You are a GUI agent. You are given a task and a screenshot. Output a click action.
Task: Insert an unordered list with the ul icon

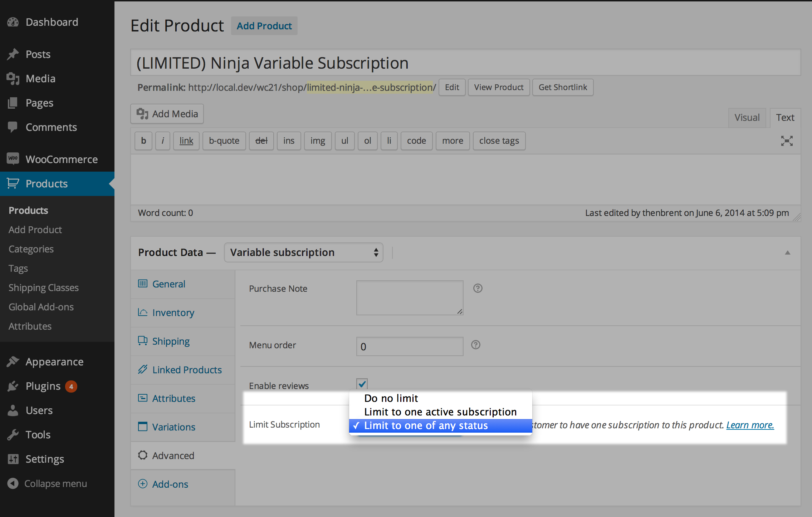point(344,141)
